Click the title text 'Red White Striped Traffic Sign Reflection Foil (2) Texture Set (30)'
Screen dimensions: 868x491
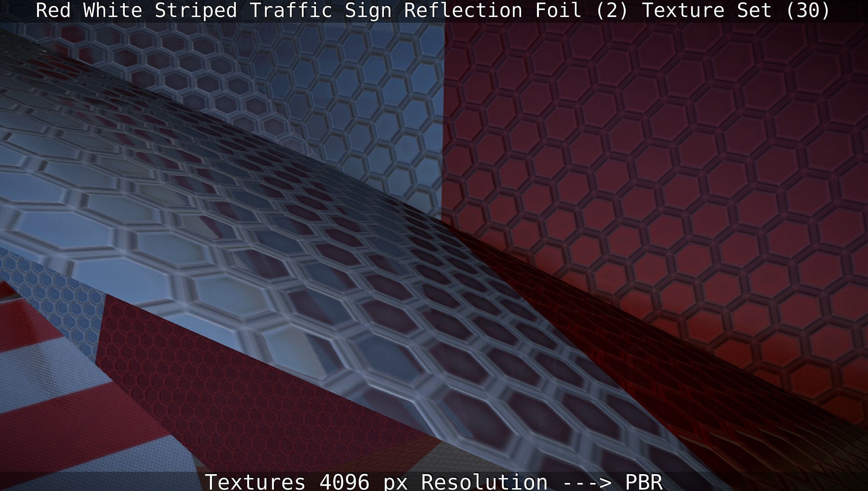433,10
